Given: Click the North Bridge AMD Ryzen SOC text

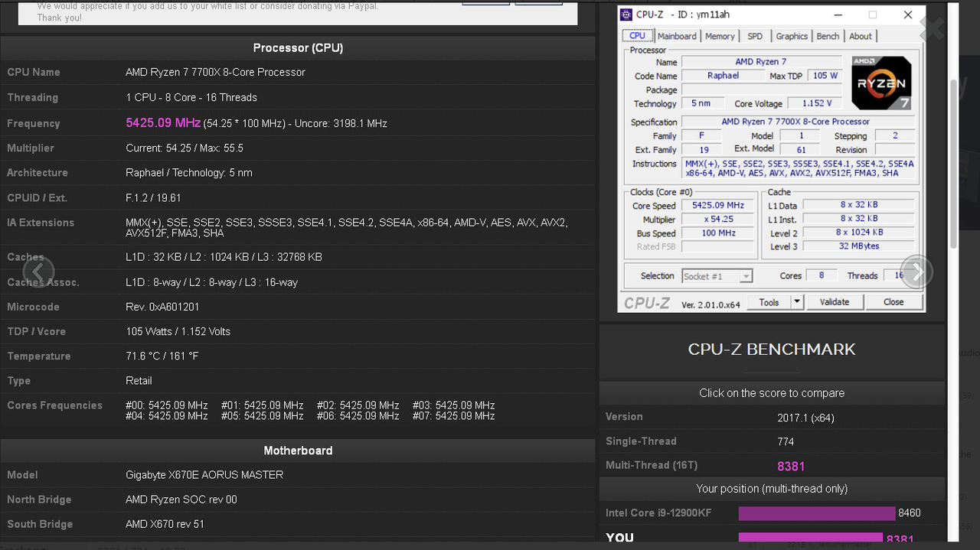Looking at the screenshot, I should point(181,500).
